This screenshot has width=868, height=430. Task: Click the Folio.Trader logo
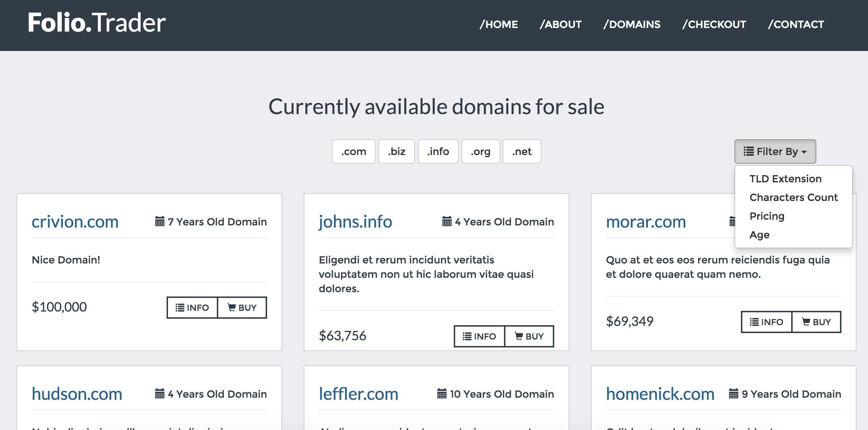tap(97, 23)
